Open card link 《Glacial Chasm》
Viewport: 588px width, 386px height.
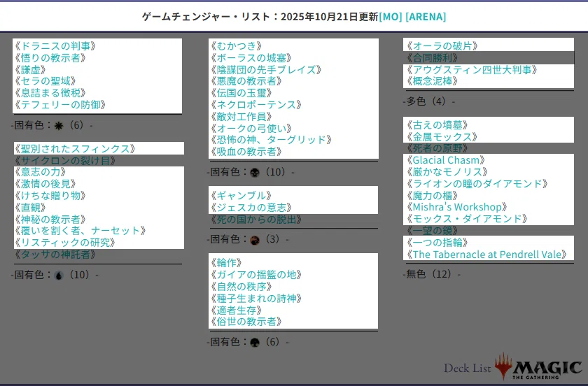pos(446,160)
